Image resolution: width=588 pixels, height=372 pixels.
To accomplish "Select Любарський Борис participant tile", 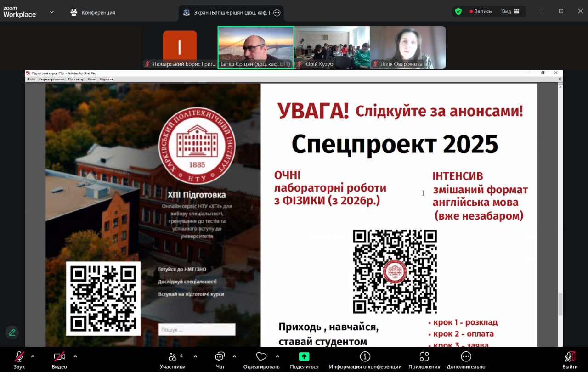I will pos(180,48).
